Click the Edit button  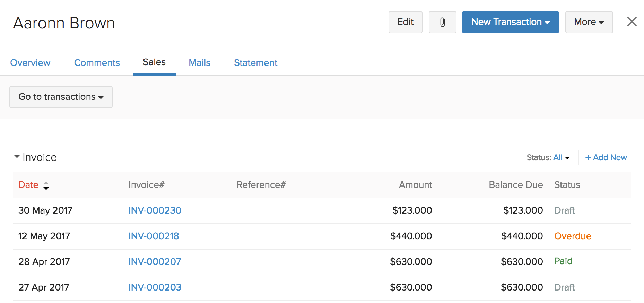(406, 22)
